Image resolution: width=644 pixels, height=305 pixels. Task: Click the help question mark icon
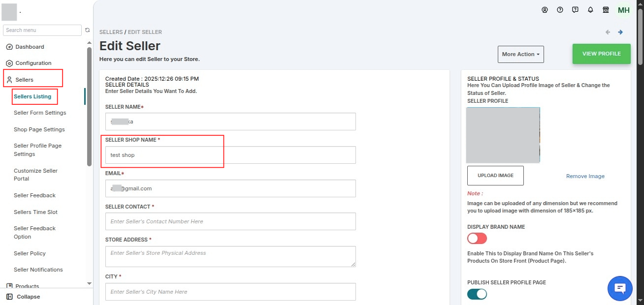(560, 10)
